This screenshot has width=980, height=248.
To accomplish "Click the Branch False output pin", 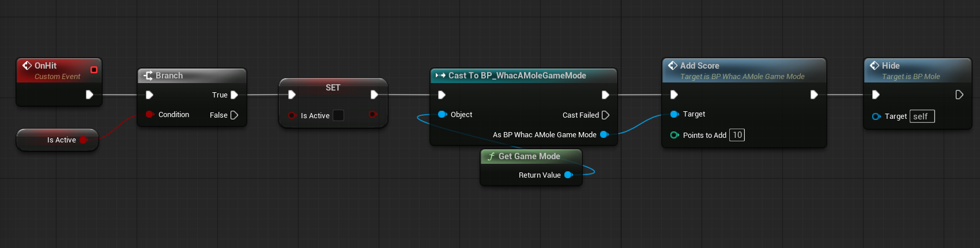I will pos(234,115).
